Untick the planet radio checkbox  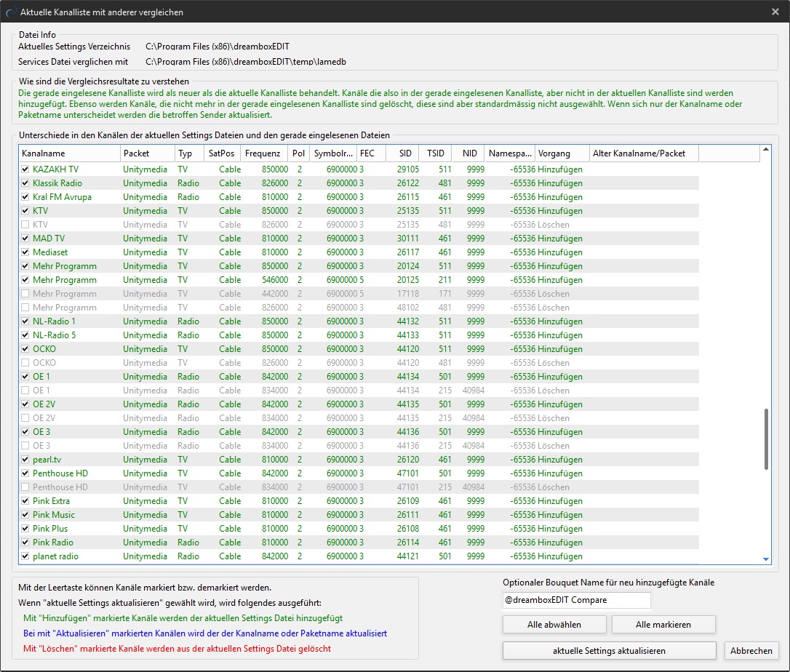click(25, 556)
